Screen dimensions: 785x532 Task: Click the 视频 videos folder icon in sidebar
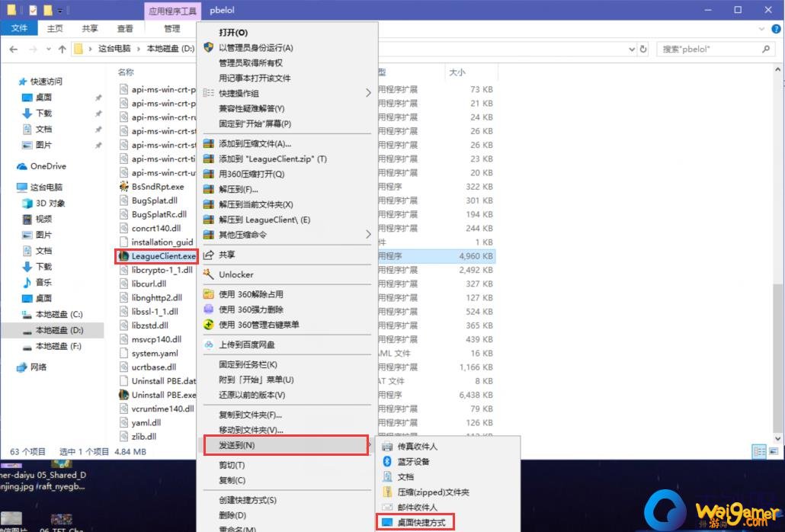(27, 220)
